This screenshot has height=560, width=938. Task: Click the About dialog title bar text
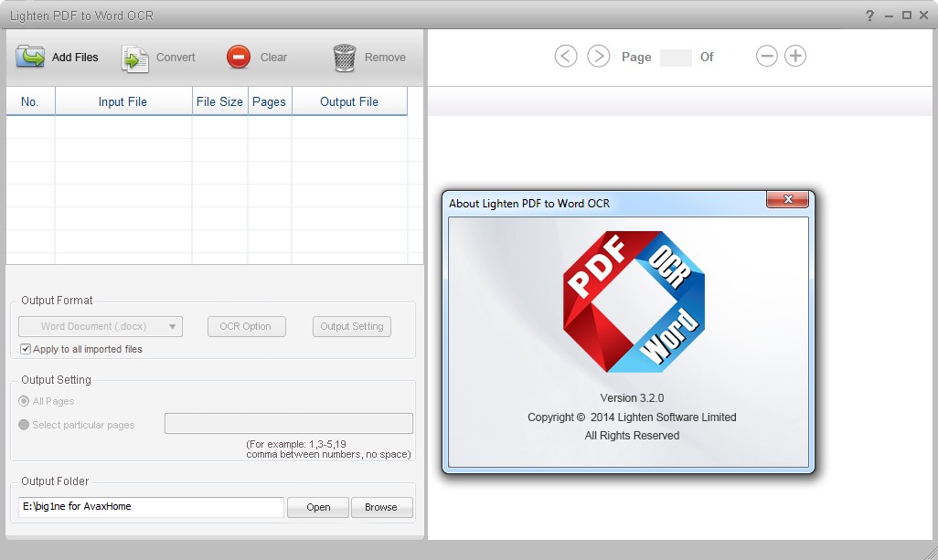click(529, 203)
